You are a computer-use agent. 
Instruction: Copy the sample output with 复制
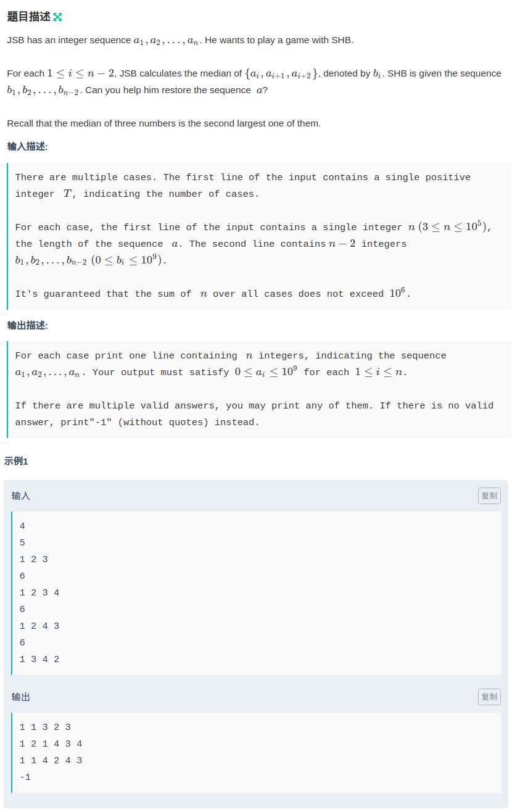[x=489, y=697]
